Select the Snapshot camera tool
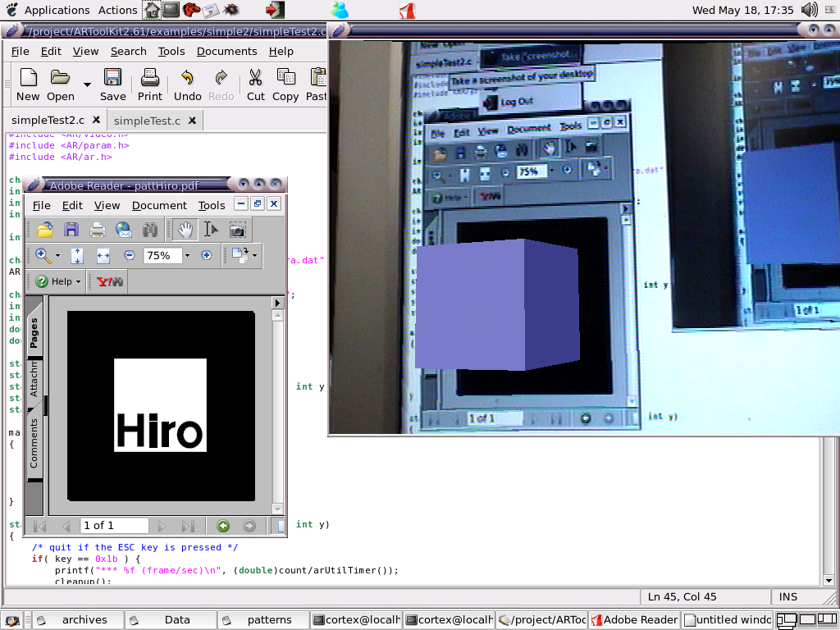 pos(237,231)
